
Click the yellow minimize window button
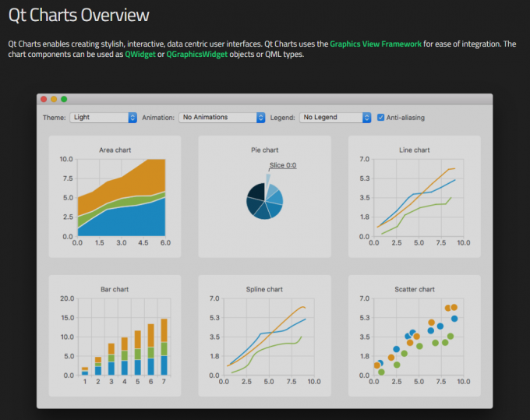[x=54, y=99]
